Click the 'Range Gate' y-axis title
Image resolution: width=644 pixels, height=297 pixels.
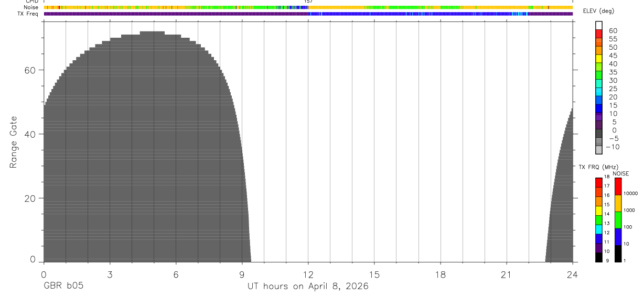14,142
